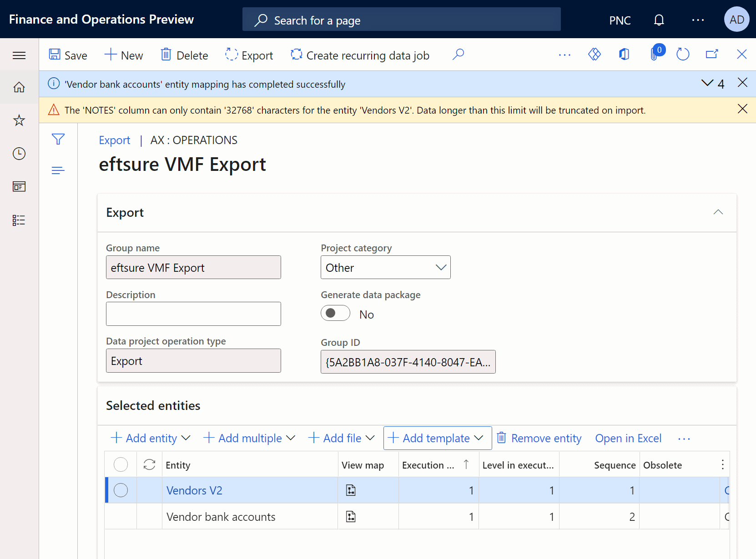
Task: Open the Add template dropdown
Action: tap(437, 438)
